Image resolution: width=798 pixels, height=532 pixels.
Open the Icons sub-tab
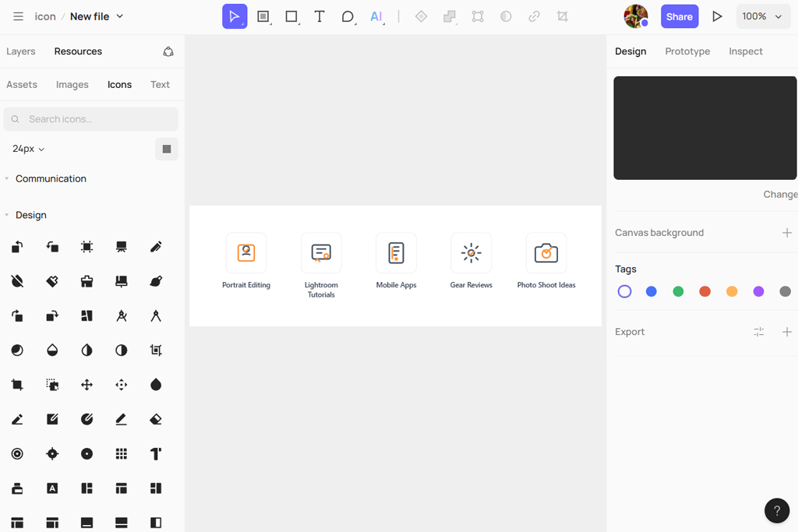119,84
